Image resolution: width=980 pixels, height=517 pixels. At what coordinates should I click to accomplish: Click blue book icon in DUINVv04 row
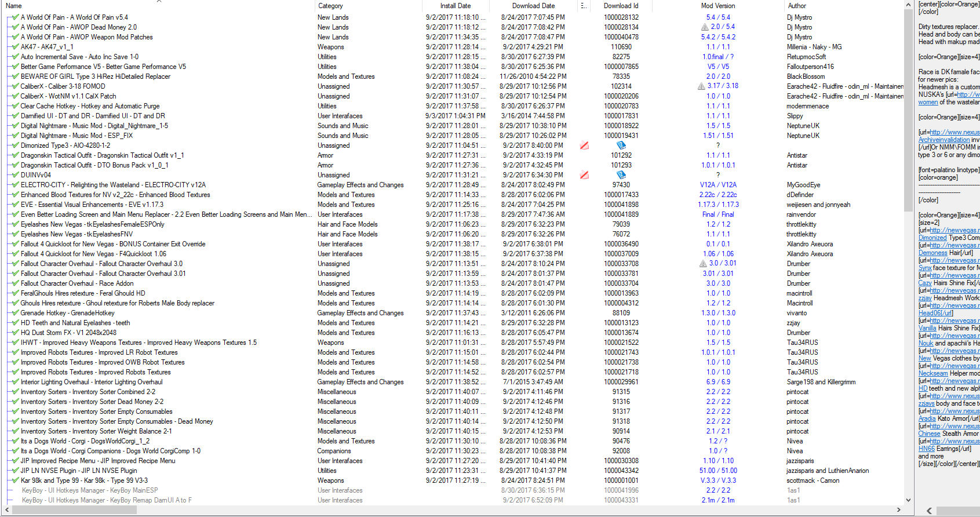[621, 175]
